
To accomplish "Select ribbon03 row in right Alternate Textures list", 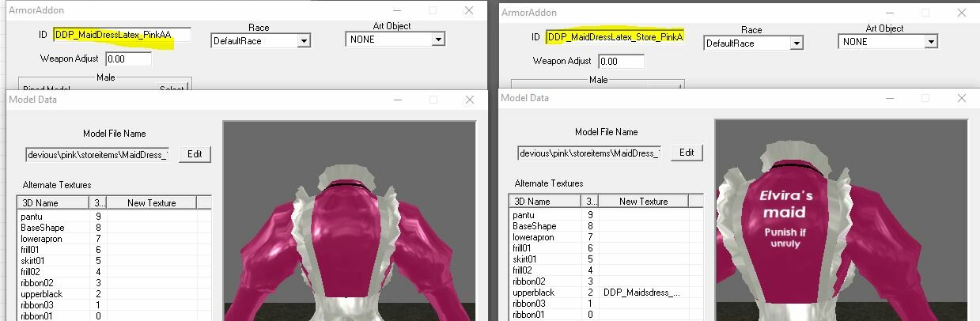I will click(x=606, y=303).
